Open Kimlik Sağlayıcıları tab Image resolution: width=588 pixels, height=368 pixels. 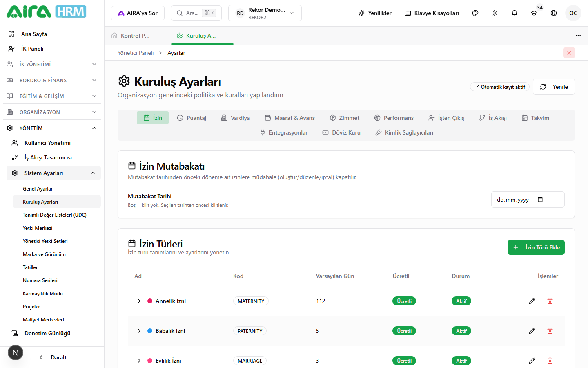point(404,132)
